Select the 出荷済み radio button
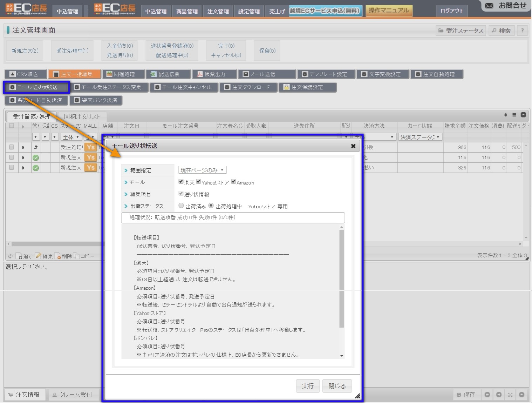This screenshot has height=403, width=532. coord(181,206)
